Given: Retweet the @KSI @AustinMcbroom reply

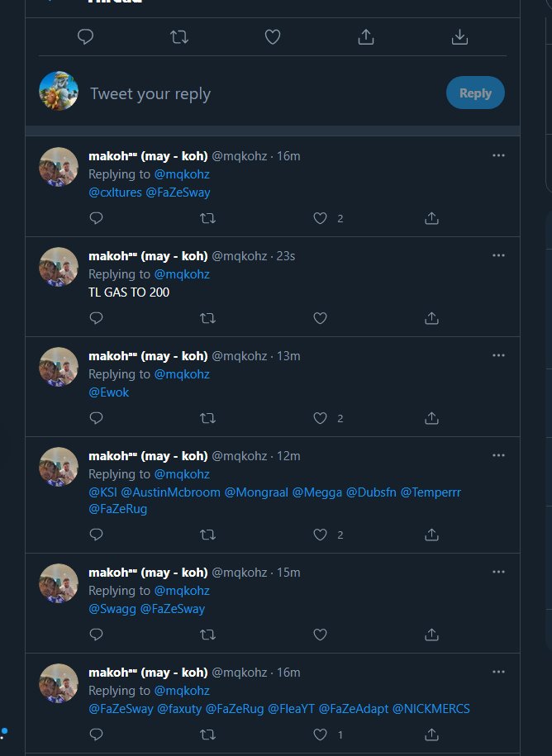Looking at the screenshot, I should 208,535.
